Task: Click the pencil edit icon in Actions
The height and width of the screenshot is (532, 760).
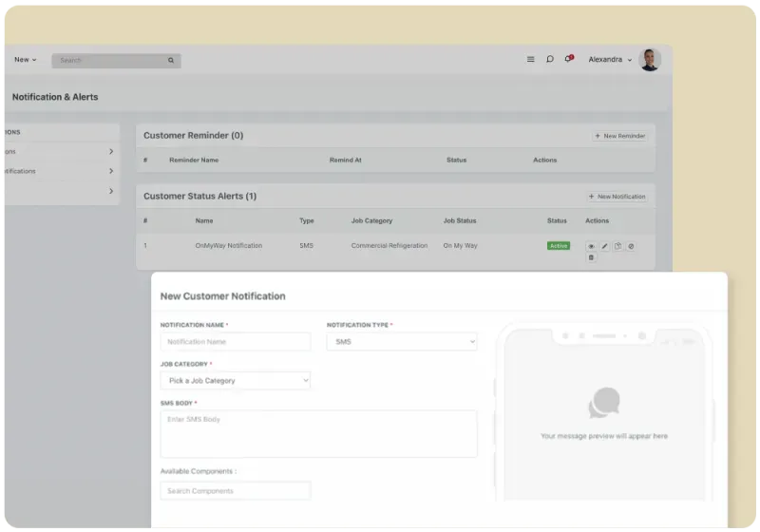Action: point(604,246)
